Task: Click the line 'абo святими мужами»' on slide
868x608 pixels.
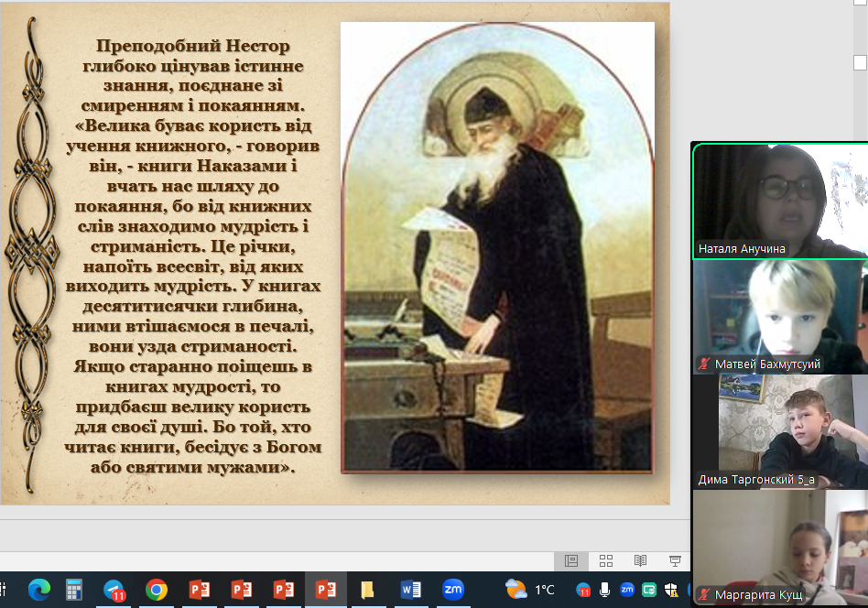Action: pos(193,467)
